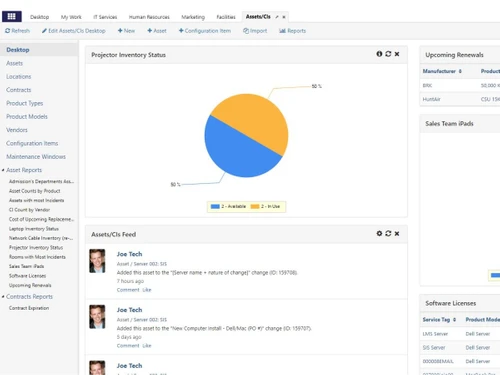The image size is (500, 375).
Task: Show info for Projector Inventory Status
Action: [x=379, y=54]
